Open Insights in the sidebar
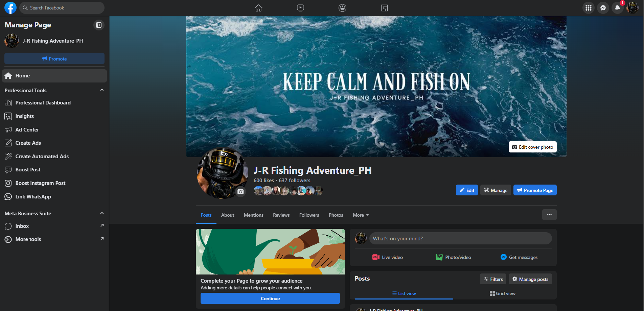The height and width of the screenshot is (311, 644). (x=54, y=116)
